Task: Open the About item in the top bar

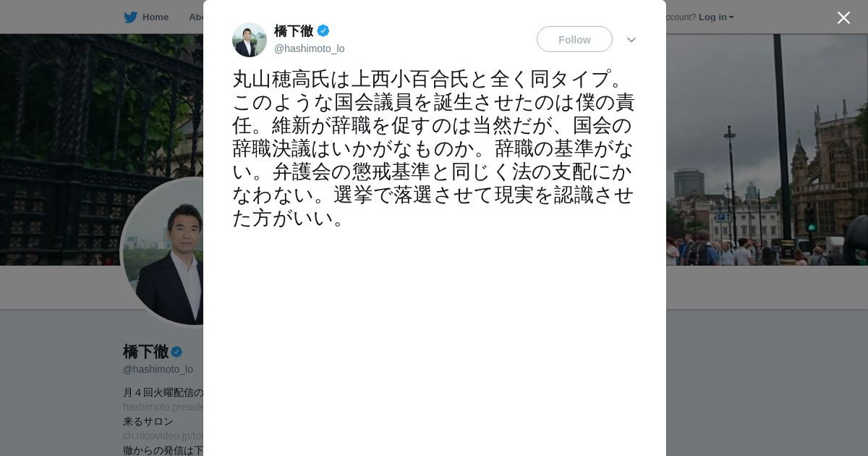Action: [196, 17]
